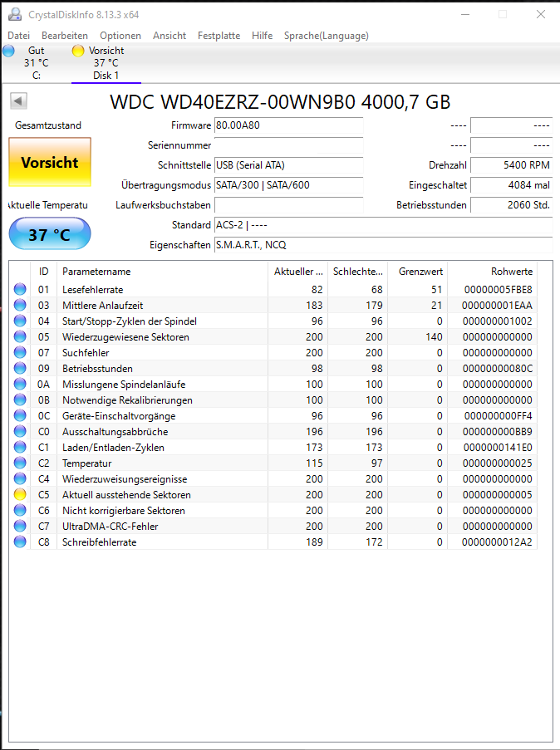Click the 37 °C temperature button

click(50, 234)
